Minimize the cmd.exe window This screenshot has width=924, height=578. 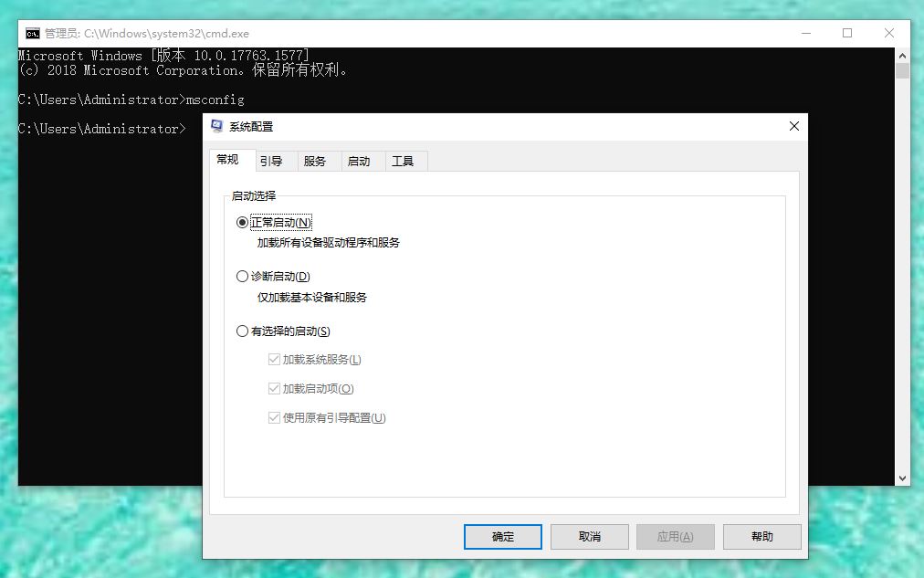(806, 34)
